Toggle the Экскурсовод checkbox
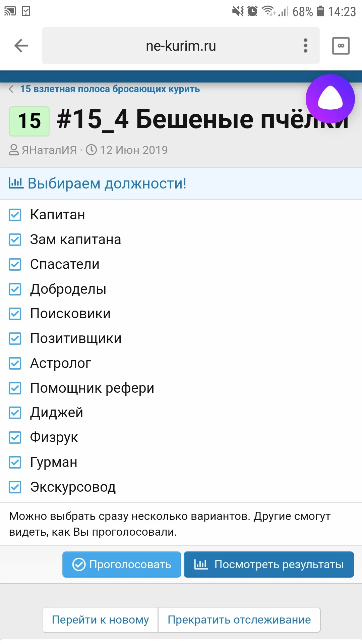 pos(15,487)
